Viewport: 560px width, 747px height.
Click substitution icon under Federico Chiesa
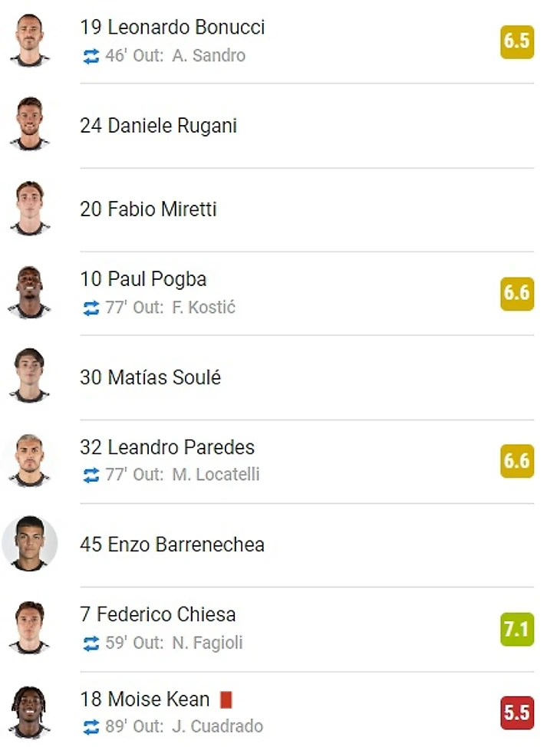(91, 643)
